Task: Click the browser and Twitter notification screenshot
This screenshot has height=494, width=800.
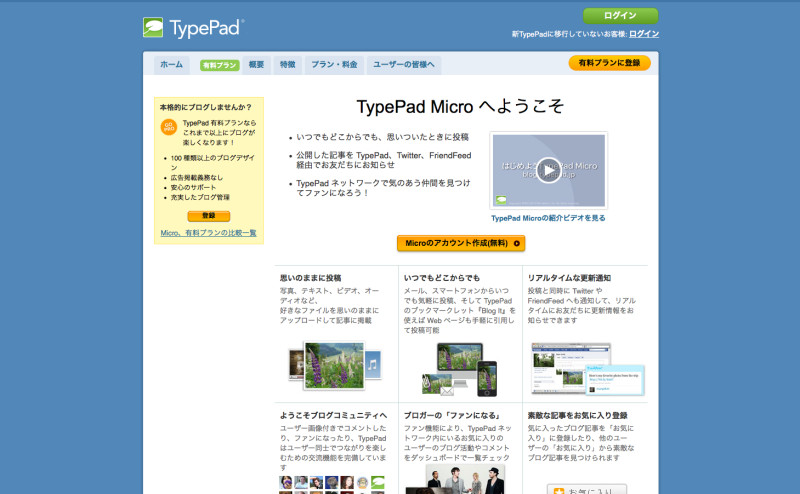Action: [x=587, y=369]
